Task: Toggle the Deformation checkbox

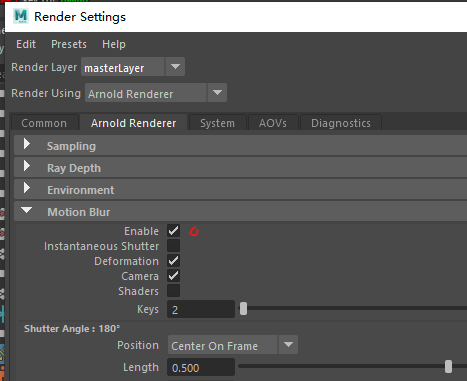Action: tap(173, 261)
